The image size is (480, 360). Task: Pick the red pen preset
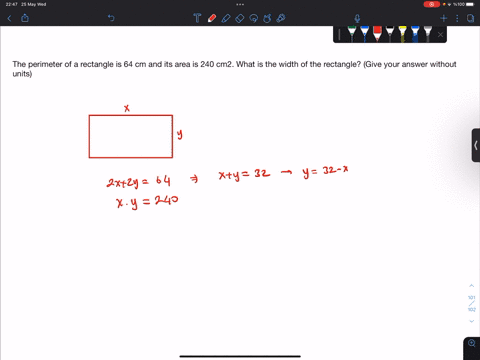(x=377, y=34)
